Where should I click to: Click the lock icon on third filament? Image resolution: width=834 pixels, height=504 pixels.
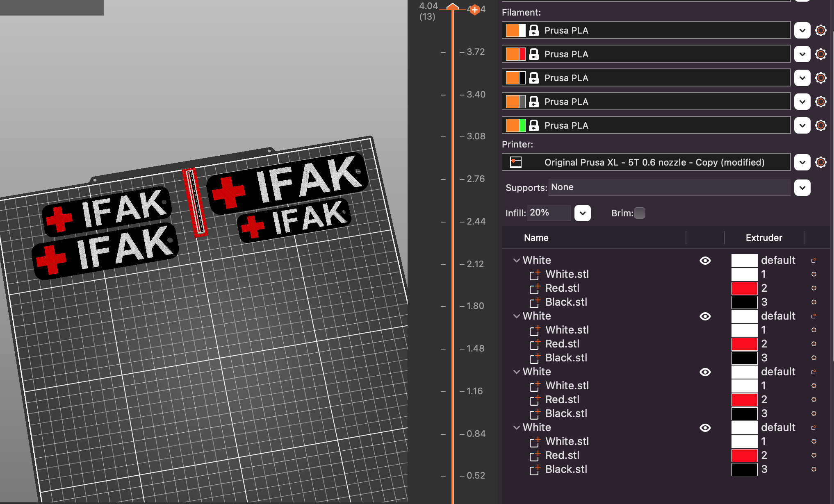(x=533, y=78)
